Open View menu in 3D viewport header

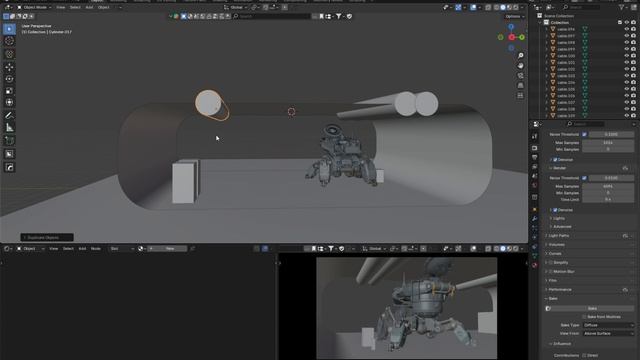[61, 7]
